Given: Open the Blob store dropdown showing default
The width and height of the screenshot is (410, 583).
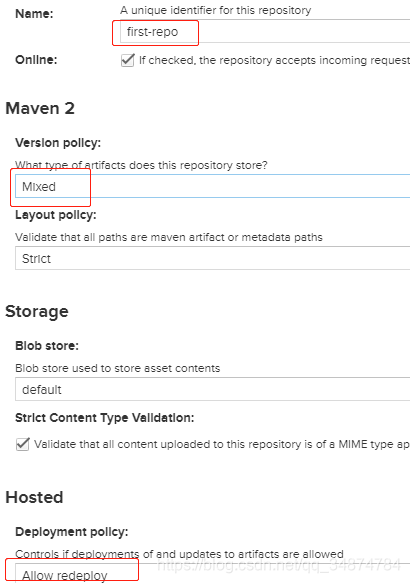Looking at the screenshot, I should click(x=212, y=389).
